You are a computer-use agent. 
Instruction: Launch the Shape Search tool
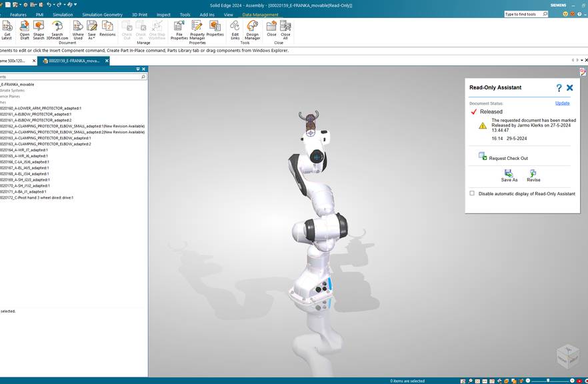pos(38,28)
